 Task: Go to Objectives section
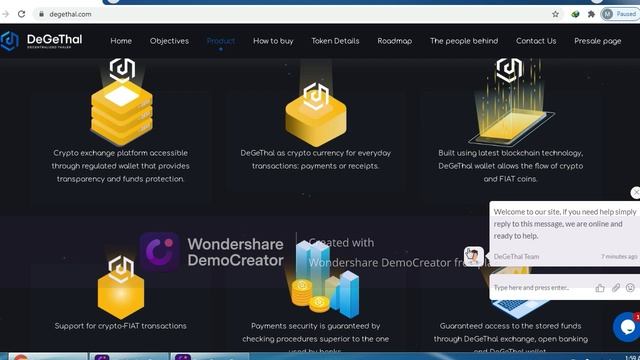tap(169, 41)
